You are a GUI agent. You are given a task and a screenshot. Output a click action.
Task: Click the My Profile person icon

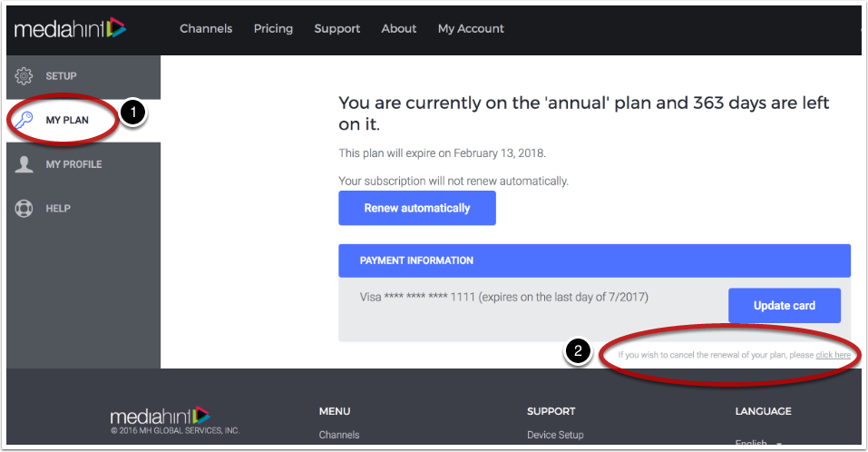(24, 164)
